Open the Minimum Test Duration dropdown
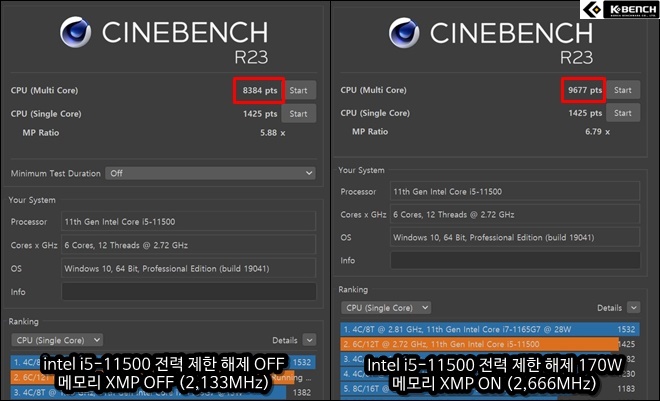 coord(210,173)
